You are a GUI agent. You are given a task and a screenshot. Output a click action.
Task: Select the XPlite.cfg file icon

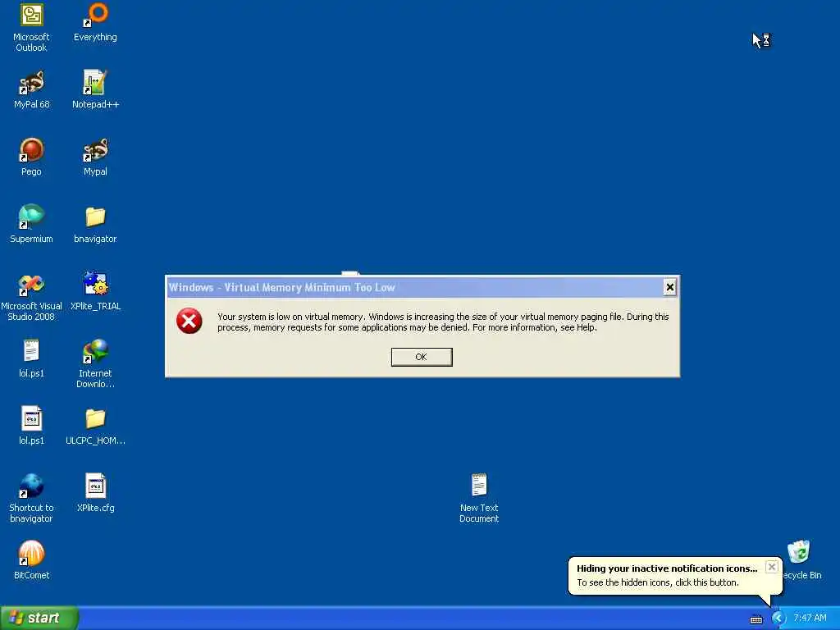tap(95, 486)
